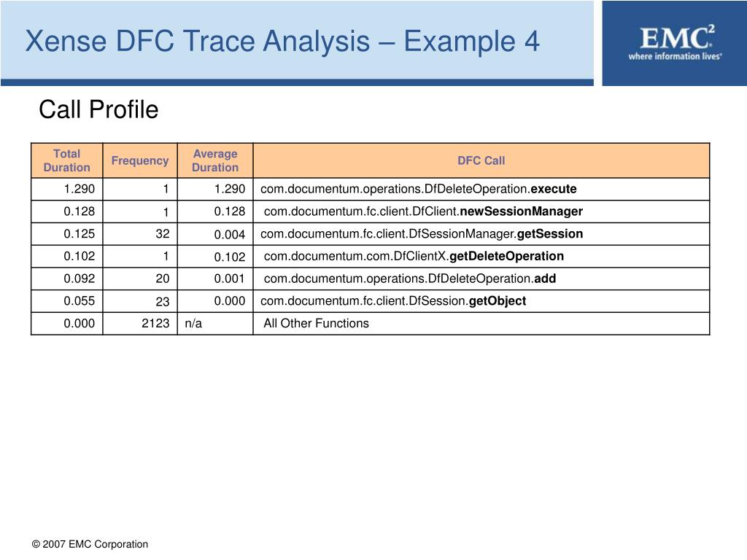Image resolution: width=747 pixels, height=560 pixels.
Task: Click the 'Call Profile' heading
Action: [98, 109]
